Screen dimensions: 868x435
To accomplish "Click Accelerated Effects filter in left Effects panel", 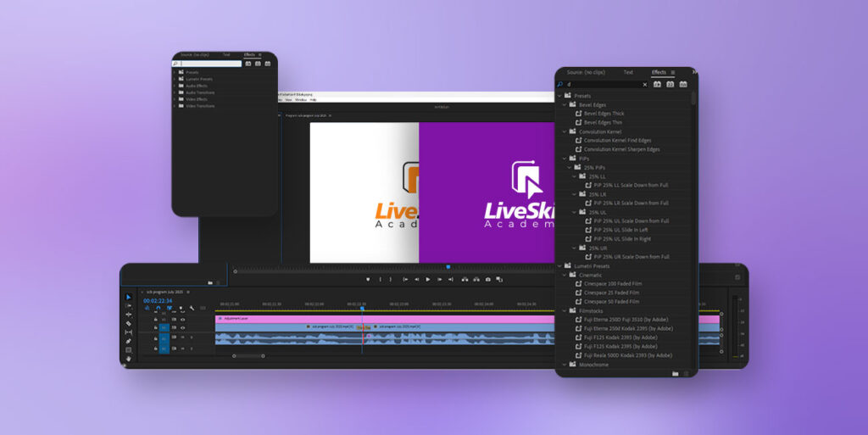I will tap(248, 64).
